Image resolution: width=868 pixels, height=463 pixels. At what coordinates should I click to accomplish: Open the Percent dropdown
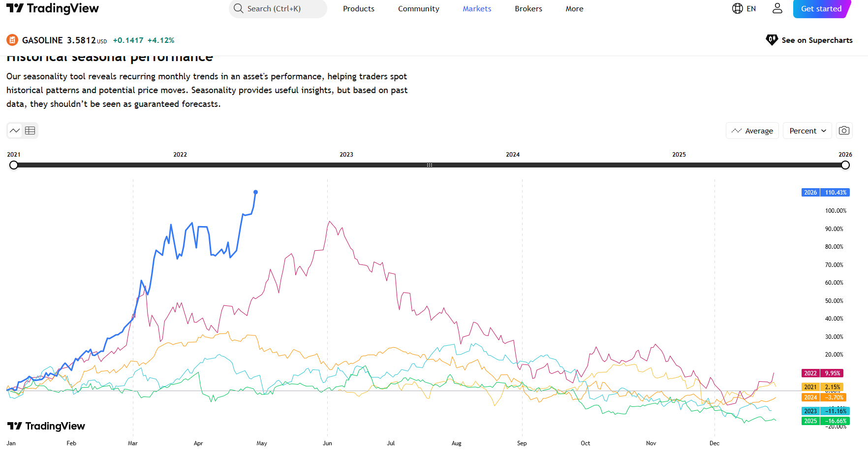(x=807, y=131)
